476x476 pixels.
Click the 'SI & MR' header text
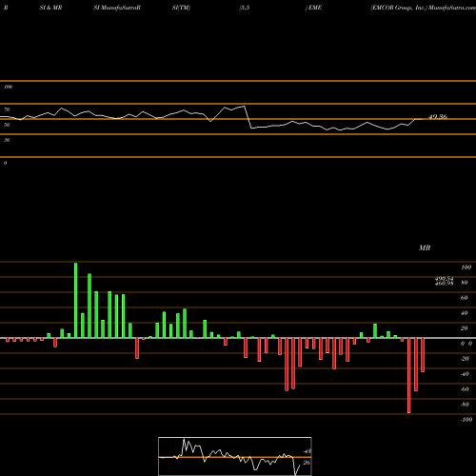(50, 8)
